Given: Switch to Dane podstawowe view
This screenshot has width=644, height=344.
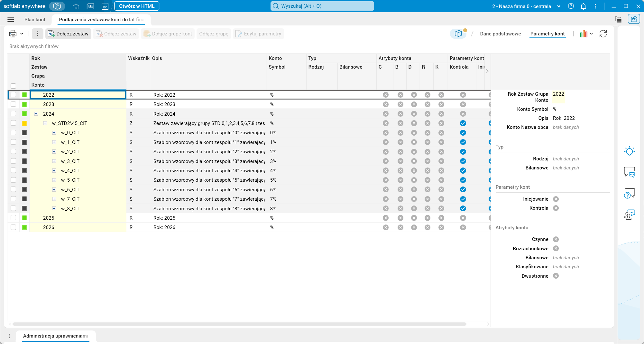Looking at the screenshot, I should [500, 34].
